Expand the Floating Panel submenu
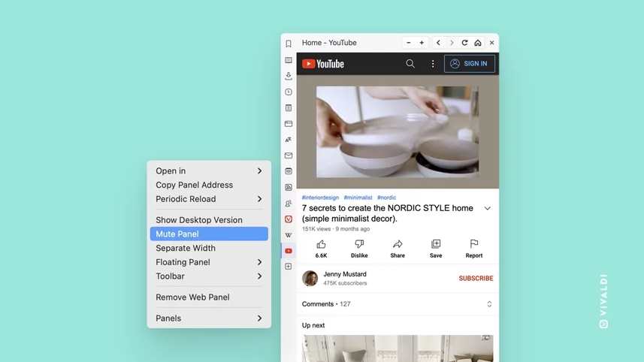Viewport: 644px width, 362px height. [x=209, y=262]
